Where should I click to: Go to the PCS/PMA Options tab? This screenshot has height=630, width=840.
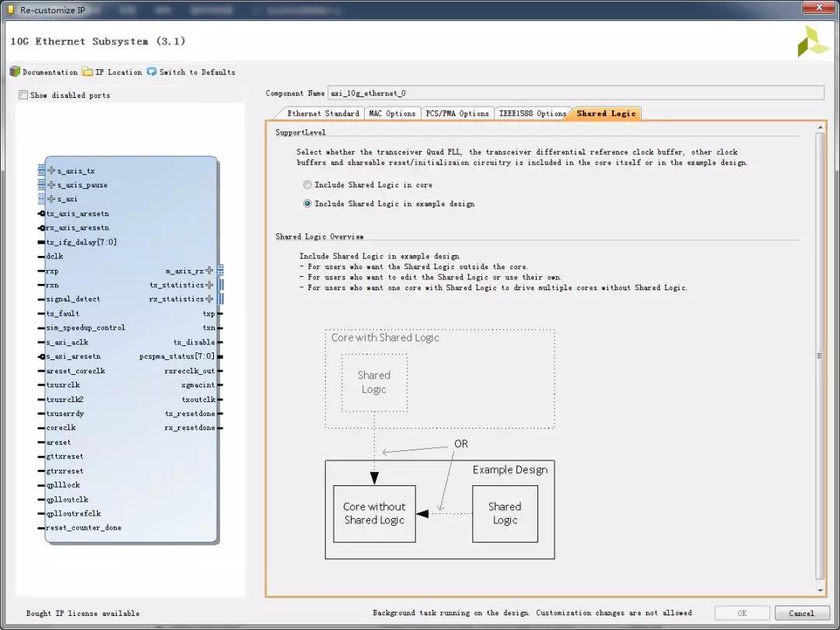[x=457, y=114]
